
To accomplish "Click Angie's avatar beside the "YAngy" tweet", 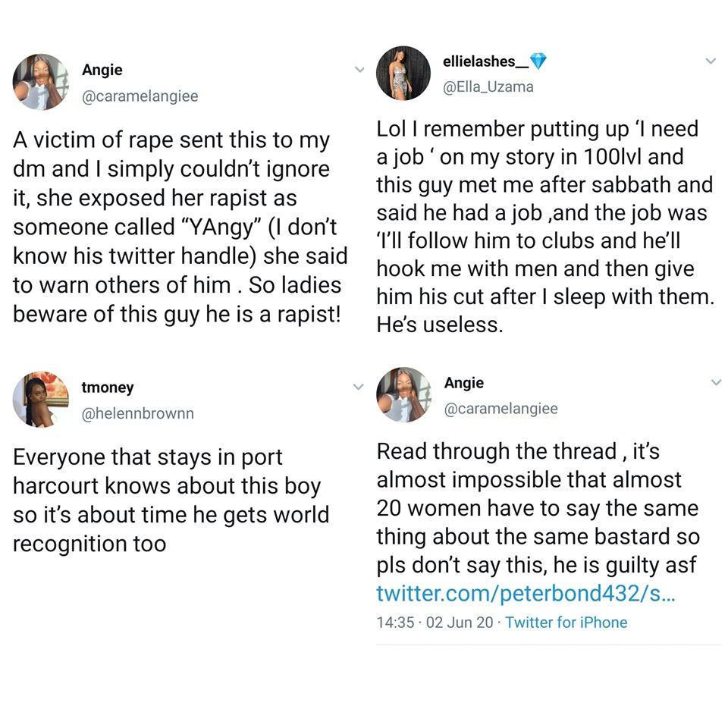I will 40,82.
